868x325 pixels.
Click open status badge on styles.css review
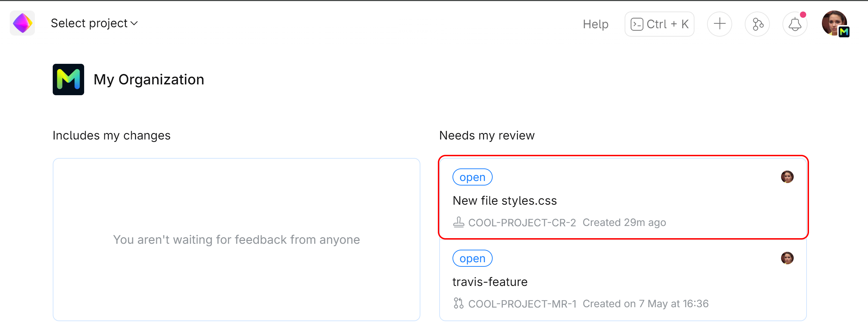pos(472,177)
